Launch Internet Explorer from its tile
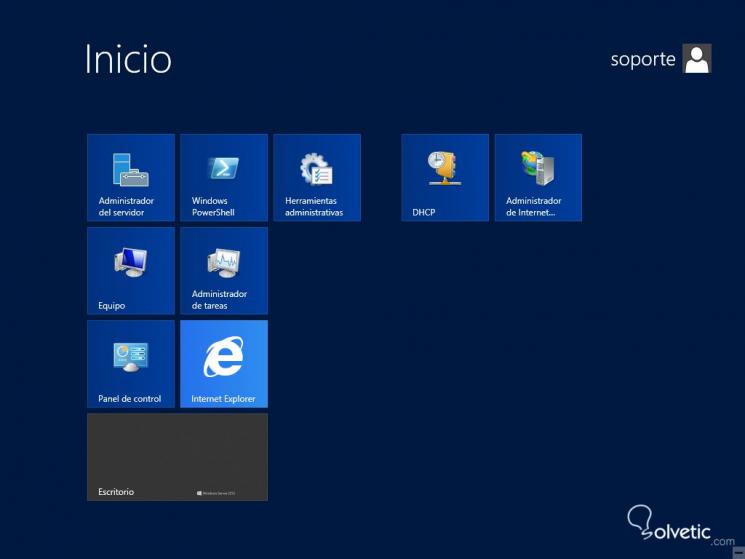 pyautogui.click(x=224, y=363)
